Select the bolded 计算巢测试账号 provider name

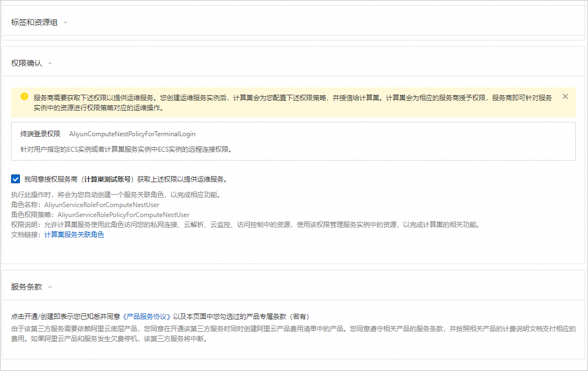(105, 179)
